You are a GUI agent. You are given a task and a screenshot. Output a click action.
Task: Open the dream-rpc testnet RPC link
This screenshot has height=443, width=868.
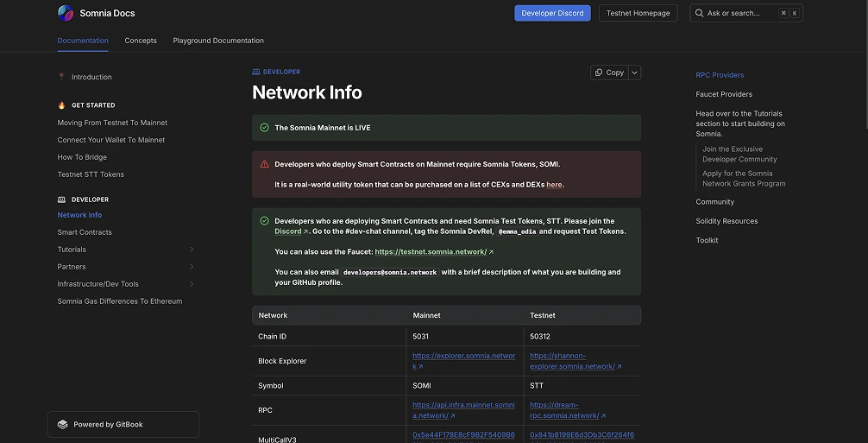(568, 410)
